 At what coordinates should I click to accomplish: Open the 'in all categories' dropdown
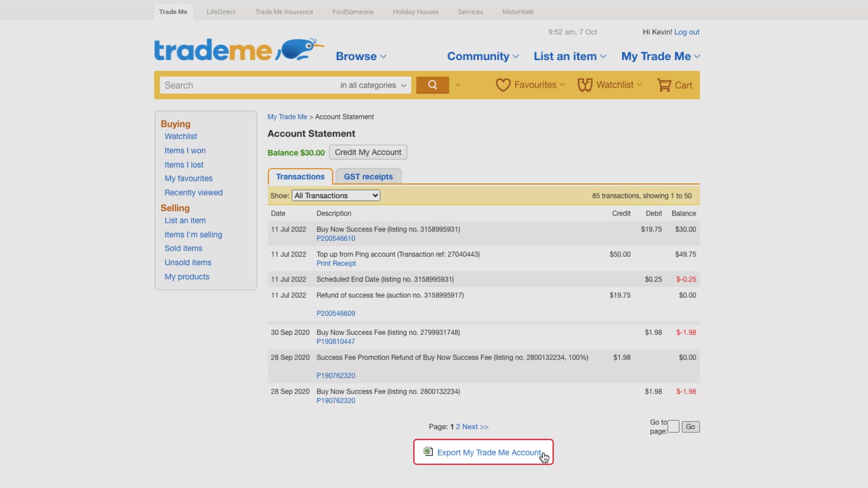373,85
